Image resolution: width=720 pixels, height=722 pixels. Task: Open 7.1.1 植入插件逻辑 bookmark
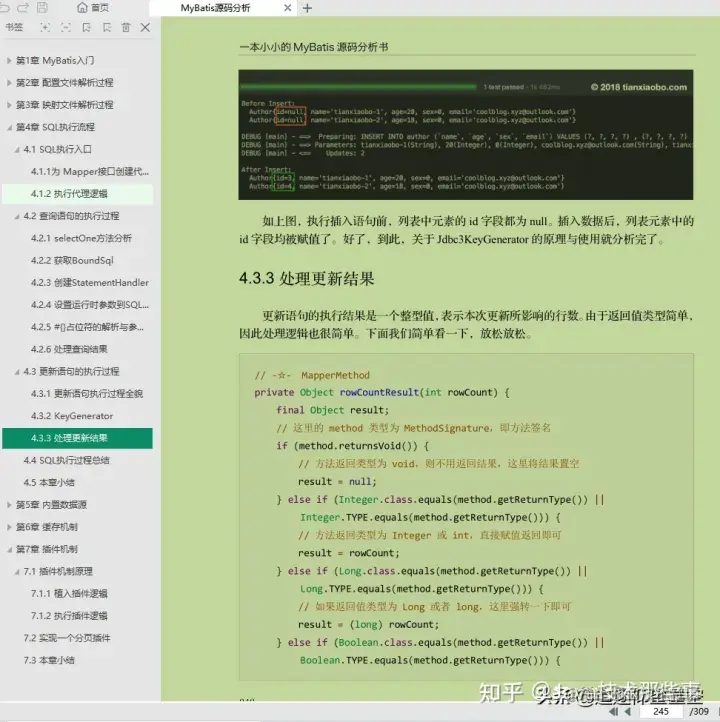pyautogui.click(x=69, y=594)
